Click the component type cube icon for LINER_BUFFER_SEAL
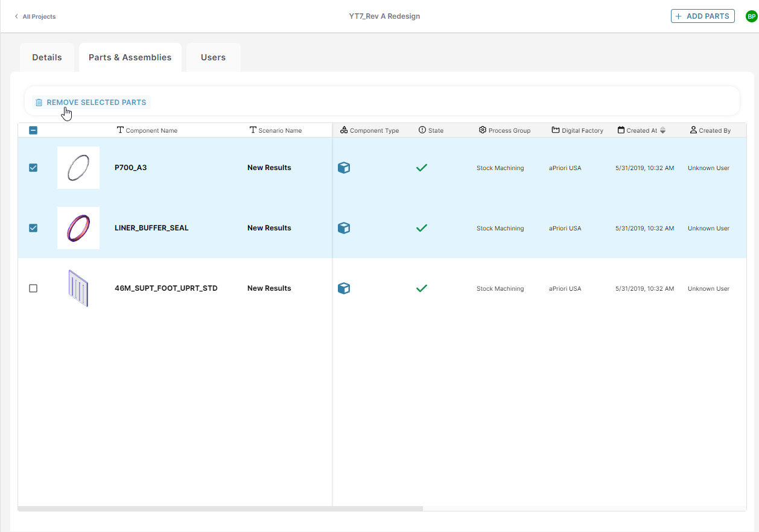Screen dimensions: 759x532 pyautogui.click(x=344, y=228)
